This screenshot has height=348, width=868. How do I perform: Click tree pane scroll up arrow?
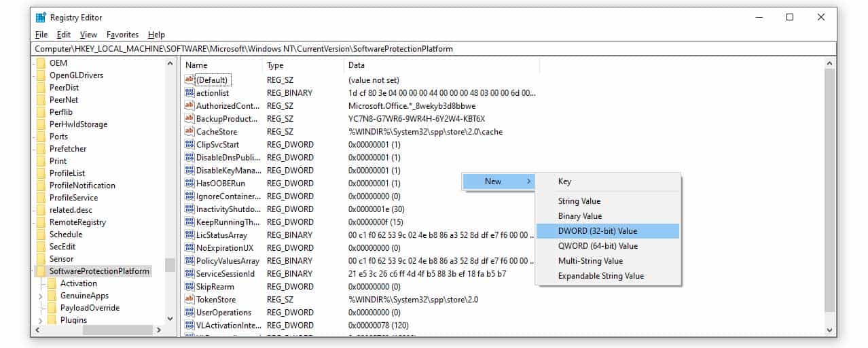(170, 63)
